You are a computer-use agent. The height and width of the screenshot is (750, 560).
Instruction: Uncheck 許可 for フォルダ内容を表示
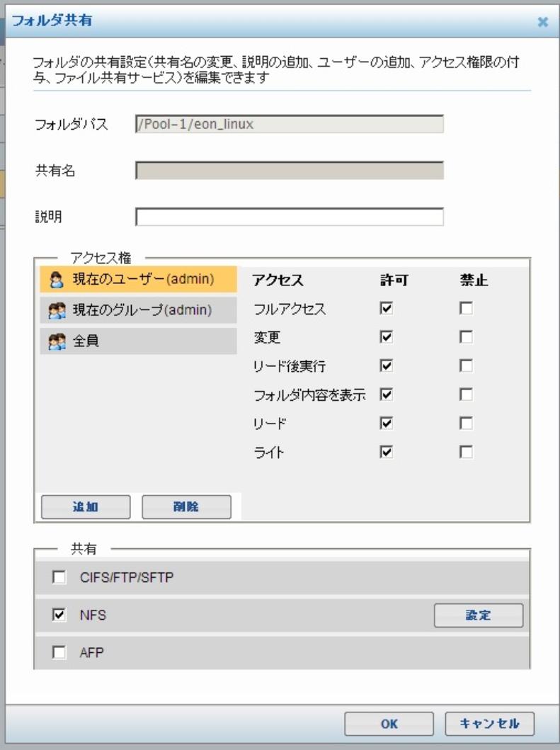387,394
